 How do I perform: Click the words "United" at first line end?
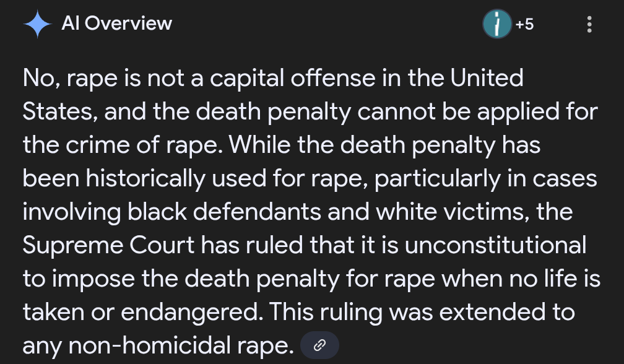pyautogui.click(x=487, y=78)
